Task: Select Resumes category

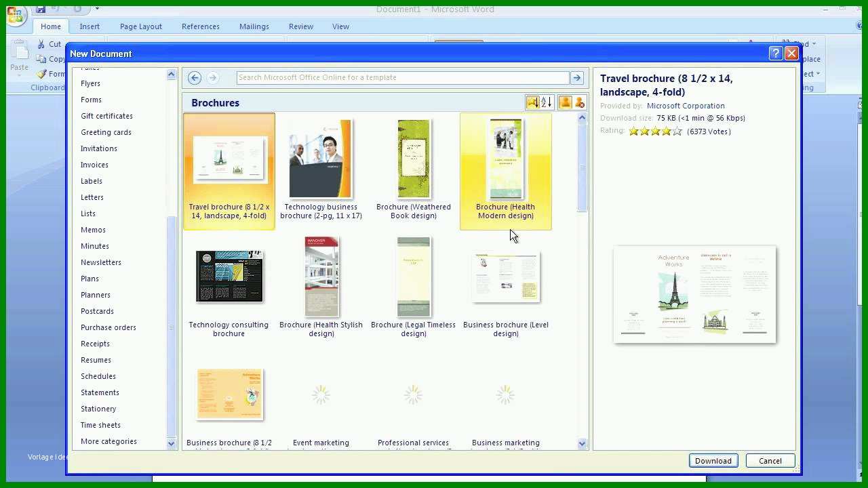Action: tap(96, 360)
